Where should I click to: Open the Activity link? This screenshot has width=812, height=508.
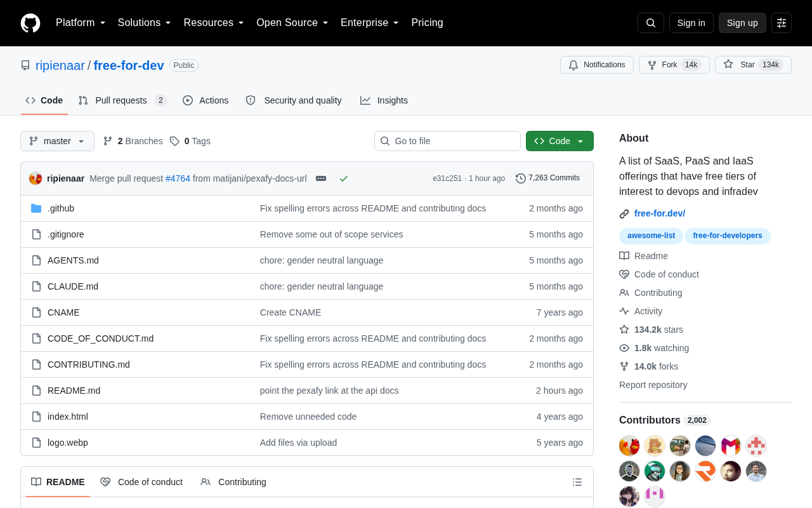pyautogui.click(x=641, y=311)
